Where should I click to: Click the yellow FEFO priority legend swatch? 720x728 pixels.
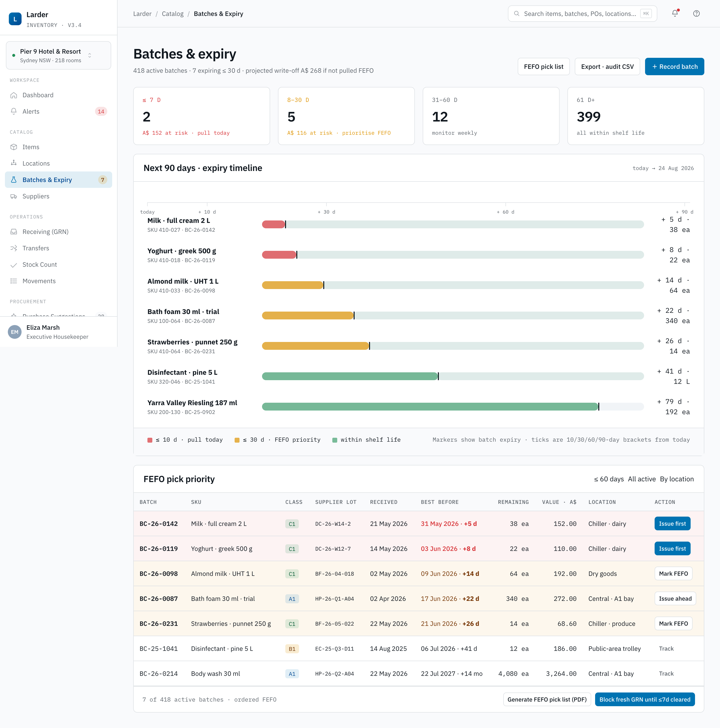click(x=237, y=440)
